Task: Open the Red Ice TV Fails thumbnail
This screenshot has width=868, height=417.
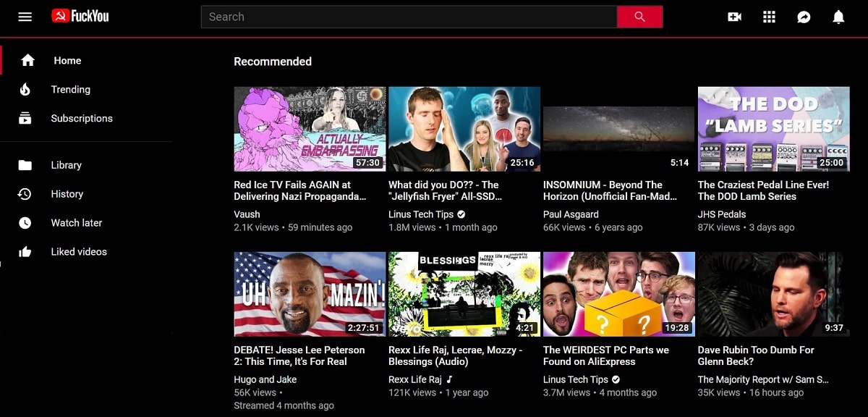Action: pos(310,129)
